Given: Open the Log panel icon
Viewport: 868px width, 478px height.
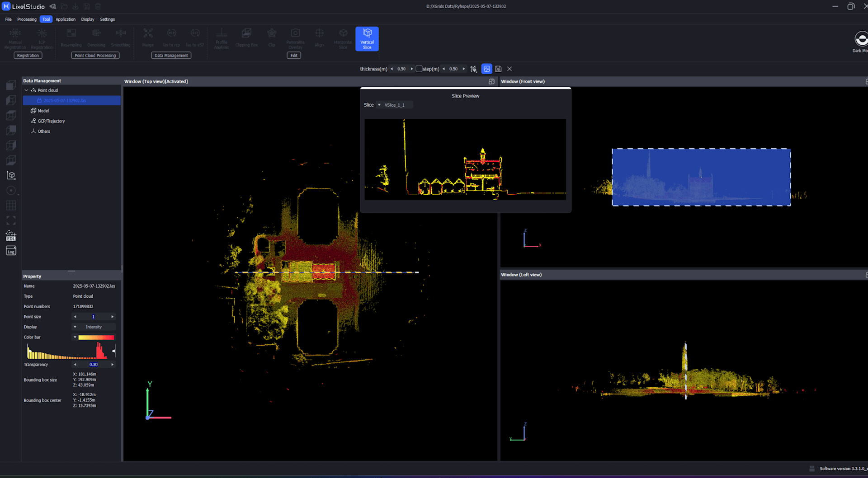Looking at the screenshot, I should tap(11, 251).
